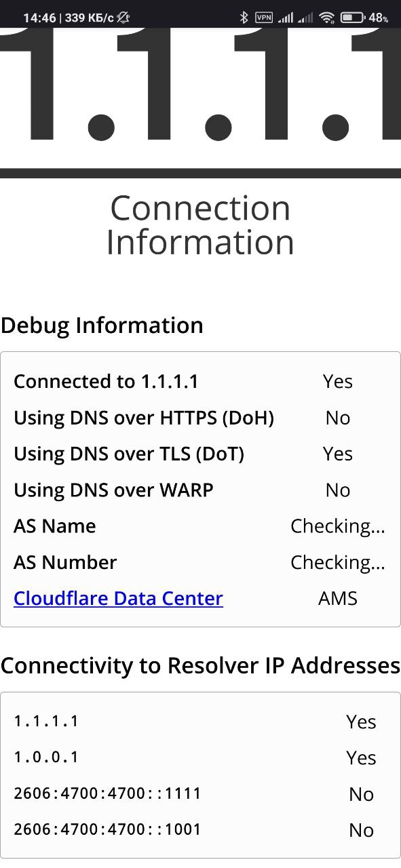
Task: Tap the Using DNS over HTTPS (DoH) label
Action: click(144, 418)
